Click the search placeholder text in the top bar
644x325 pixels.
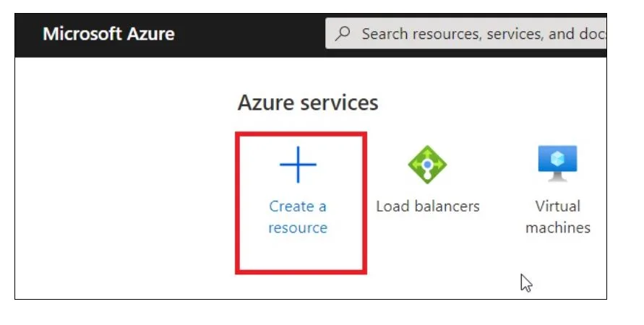click(484, 34)
